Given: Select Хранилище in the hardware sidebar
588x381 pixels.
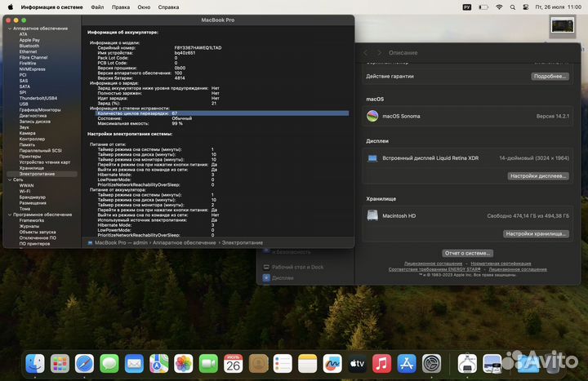Looking at the screenshot, I should (32, 168).
